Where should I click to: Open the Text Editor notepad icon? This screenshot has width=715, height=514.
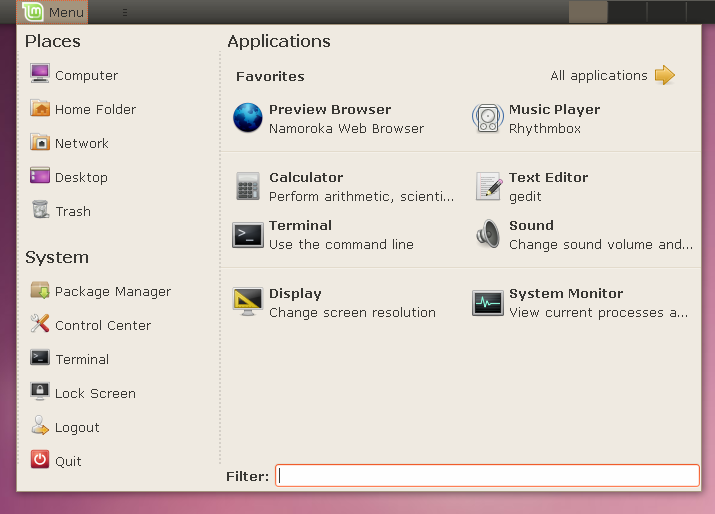[x=489, y=186]
